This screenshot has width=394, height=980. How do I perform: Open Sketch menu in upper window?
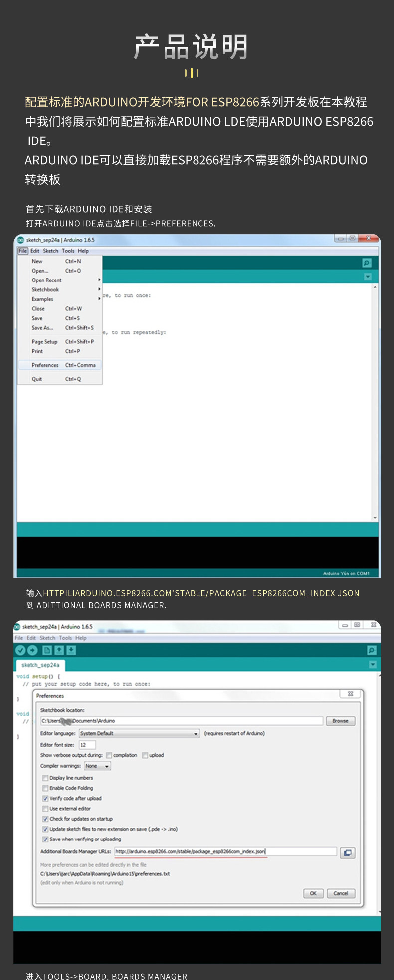point(50,251)
